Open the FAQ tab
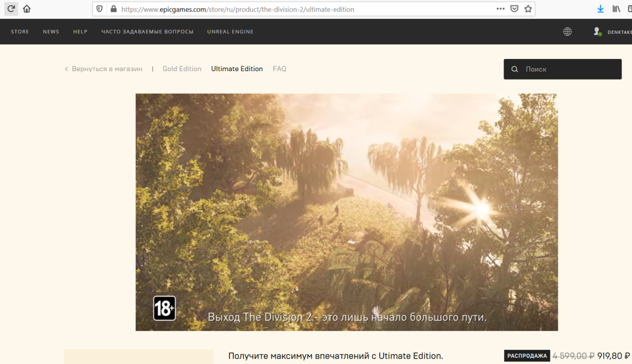632x364 pixels. 280,69
